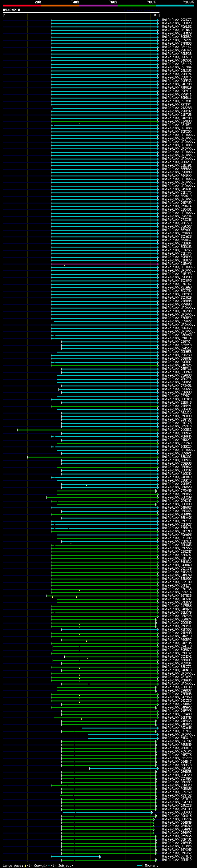Open the UniRef100_Q6DGY8 hit label
Image resolution: width=197 pixels, height=868 pixels.
(176, 162)
